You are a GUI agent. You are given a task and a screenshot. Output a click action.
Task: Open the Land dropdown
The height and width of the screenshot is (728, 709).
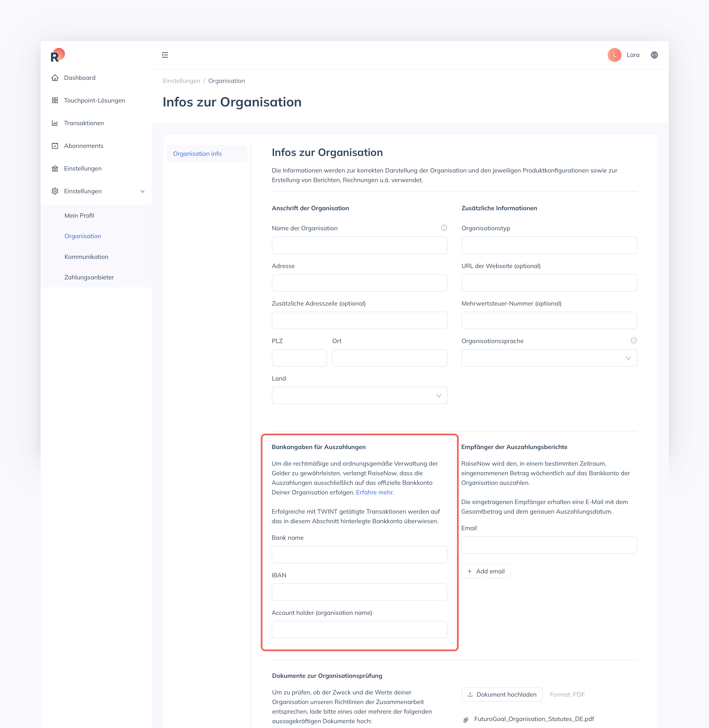click(x=359, y=395)
